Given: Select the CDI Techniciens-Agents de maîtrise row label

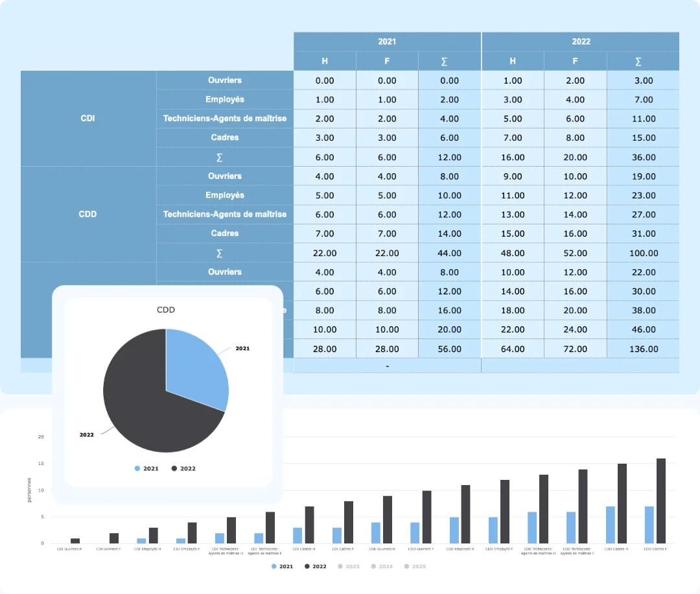Looking at the screenshot, I should coord(225,119).
